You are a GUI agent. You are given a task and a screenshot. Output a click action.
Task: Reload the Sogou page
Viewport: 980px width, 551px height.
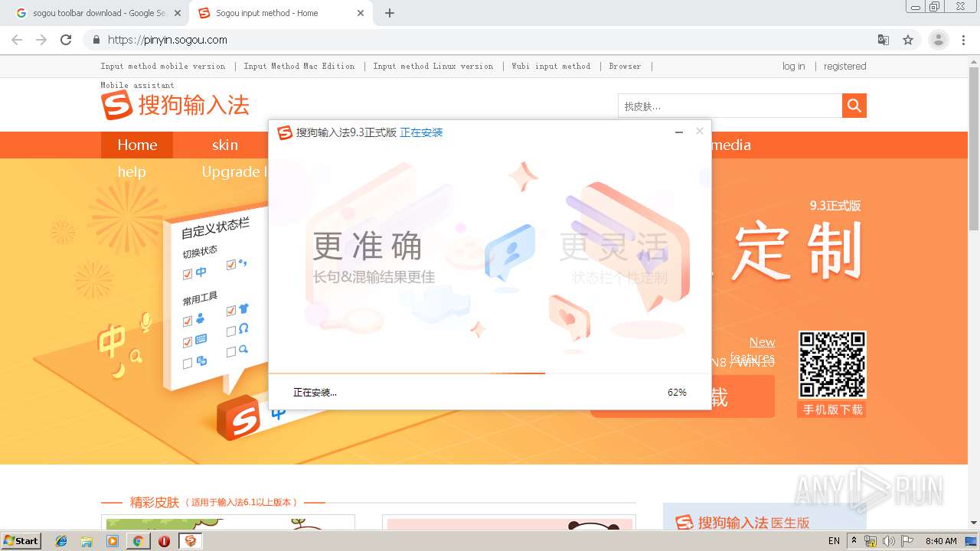pos(66,40)
